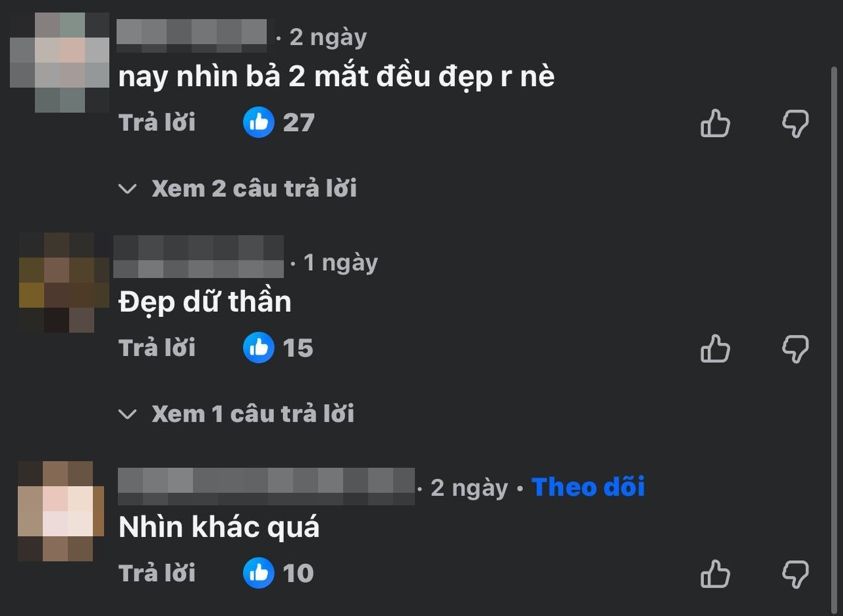
Task: Like the "Nhìn khác quá" comment
Action: click(x=715, y=574)
